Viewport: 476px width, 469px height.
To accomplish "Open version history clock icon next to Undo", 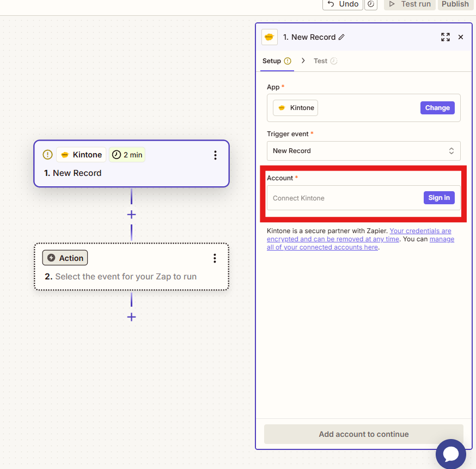I will click(371, 4).
